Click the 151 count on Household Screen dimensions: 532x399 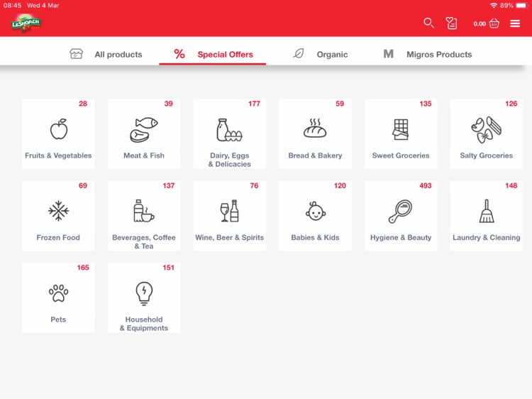[168, 268]
